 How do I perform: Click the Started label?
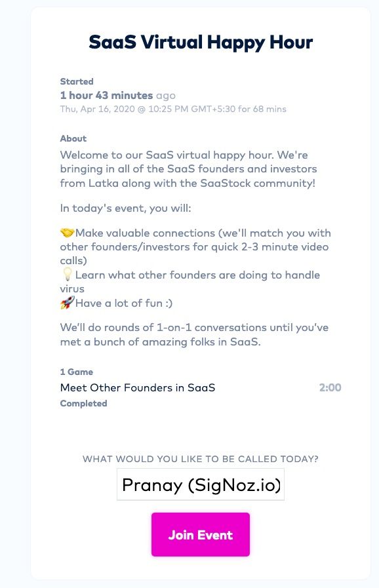click(77, 81)
